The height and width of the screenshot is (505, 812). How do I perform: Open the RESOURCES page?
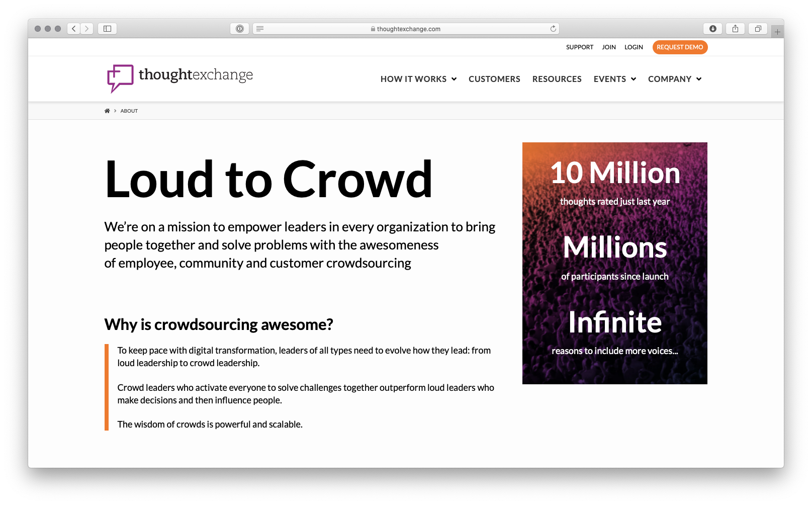[x=557, y=79]
